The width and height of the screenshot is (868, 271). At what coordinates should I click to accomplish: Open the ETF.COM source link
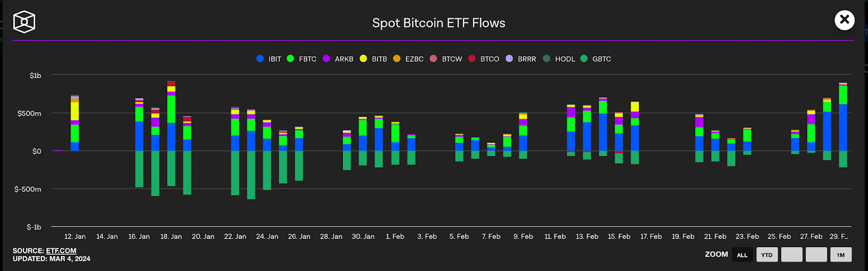(61, 251)
